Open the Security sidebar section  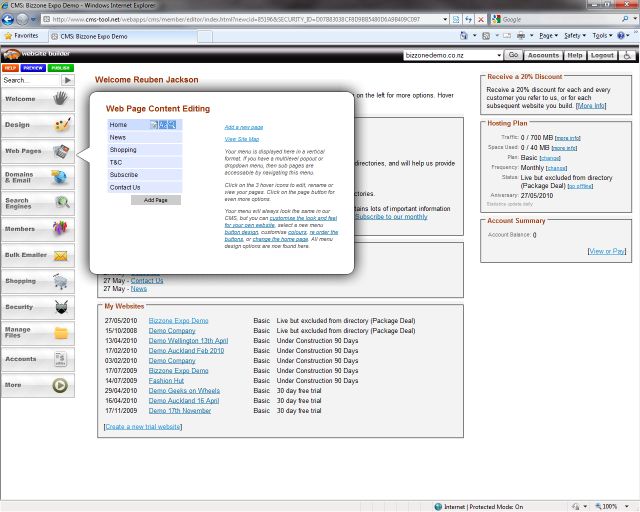click(36, 307)
